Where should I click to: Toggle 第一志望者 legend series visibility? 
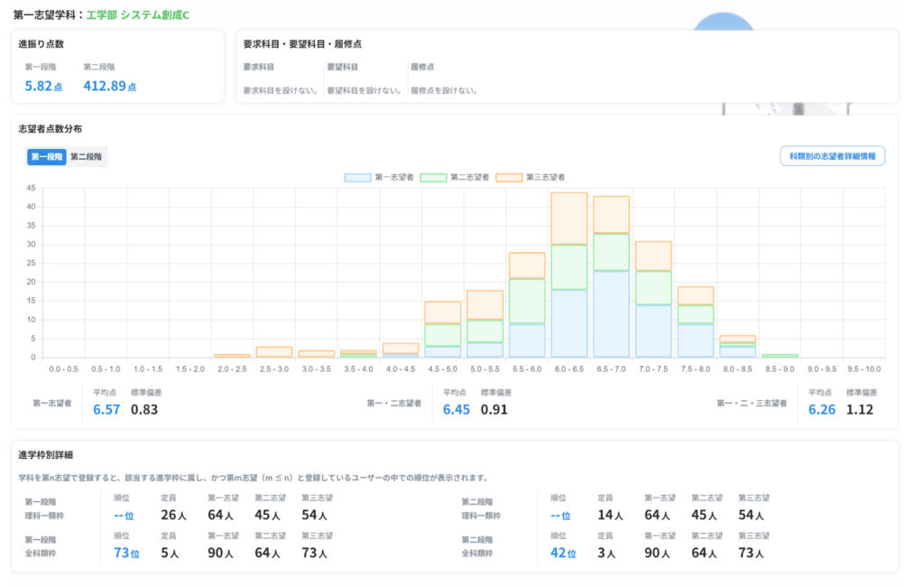379,178
